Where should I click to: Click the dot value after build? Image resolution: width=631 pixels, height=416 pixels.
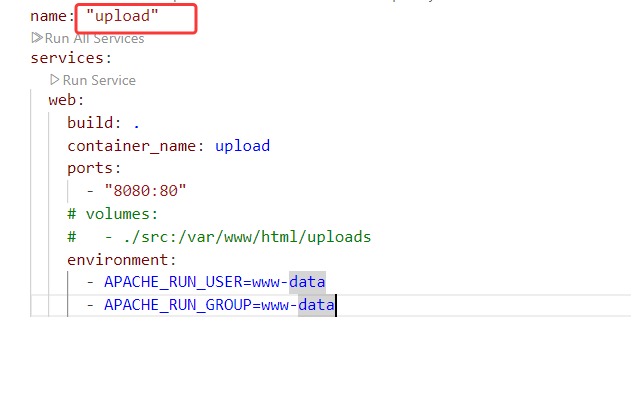[136, 123]
